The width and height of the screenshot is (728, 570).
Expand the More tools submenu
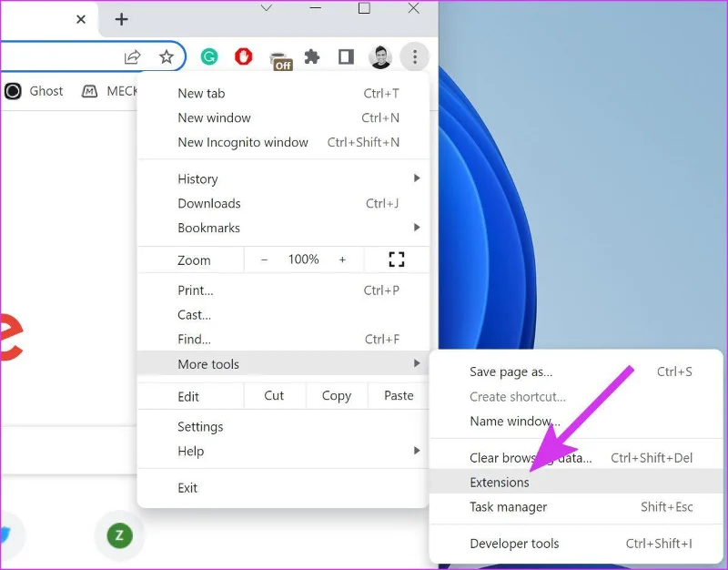(283, 363)
